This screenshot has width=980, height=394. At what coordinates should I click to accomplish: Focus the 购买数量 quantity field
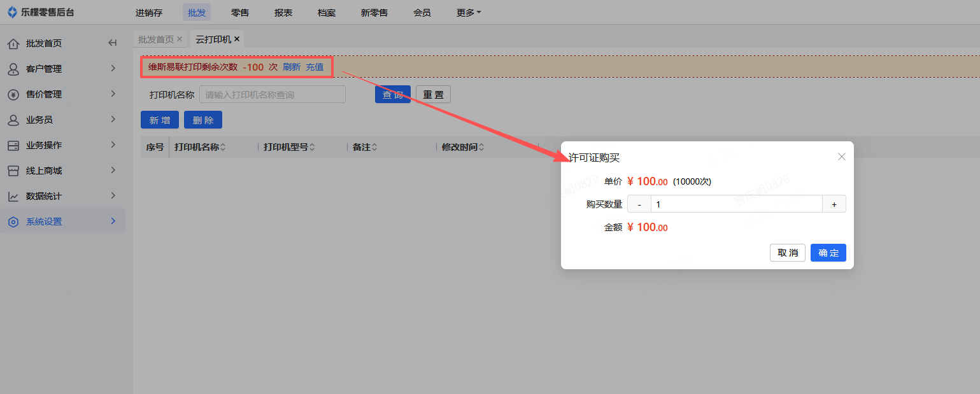point(737,204)
